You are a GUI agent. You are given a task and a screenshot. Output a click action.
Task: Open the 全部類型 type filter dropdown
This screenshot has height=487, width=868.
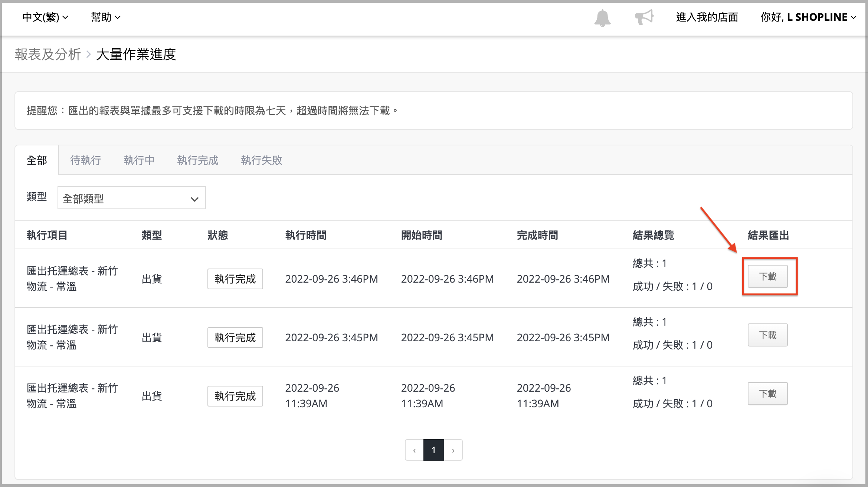131,198
